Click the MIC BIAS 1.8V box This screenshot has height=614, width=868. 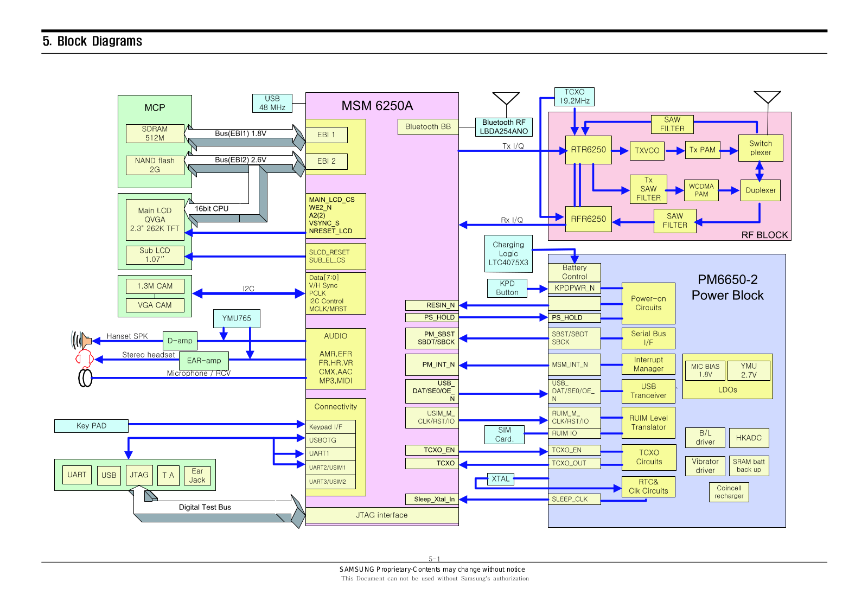[x=705, y=370]
